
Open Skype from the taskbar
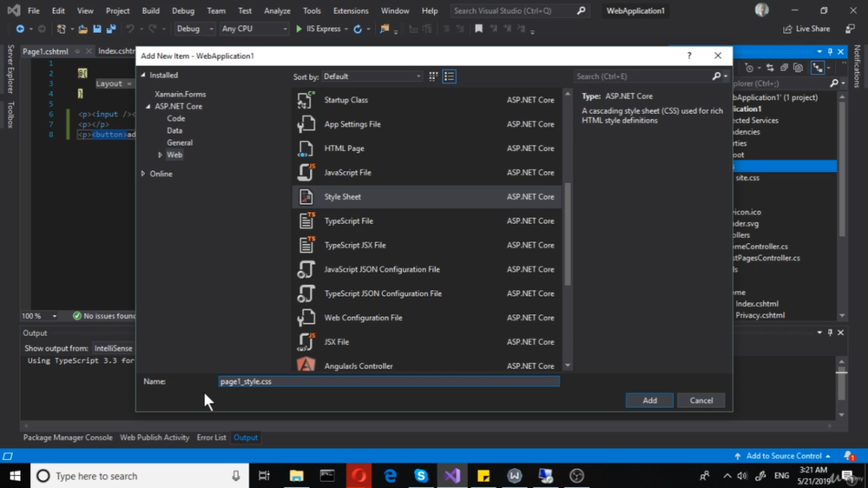coord(421,476)
